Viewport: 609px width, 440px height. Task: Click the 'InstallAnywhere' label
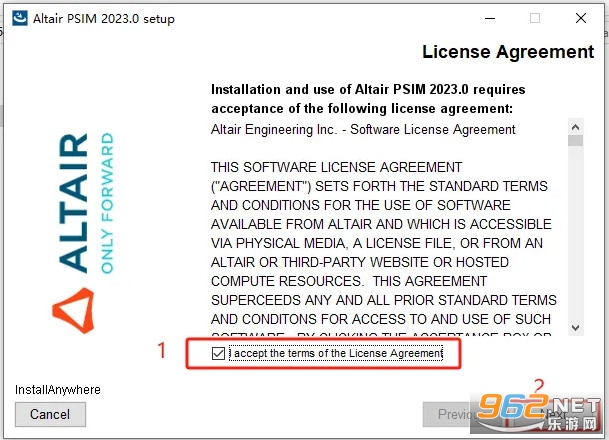(x=57, y=390)
